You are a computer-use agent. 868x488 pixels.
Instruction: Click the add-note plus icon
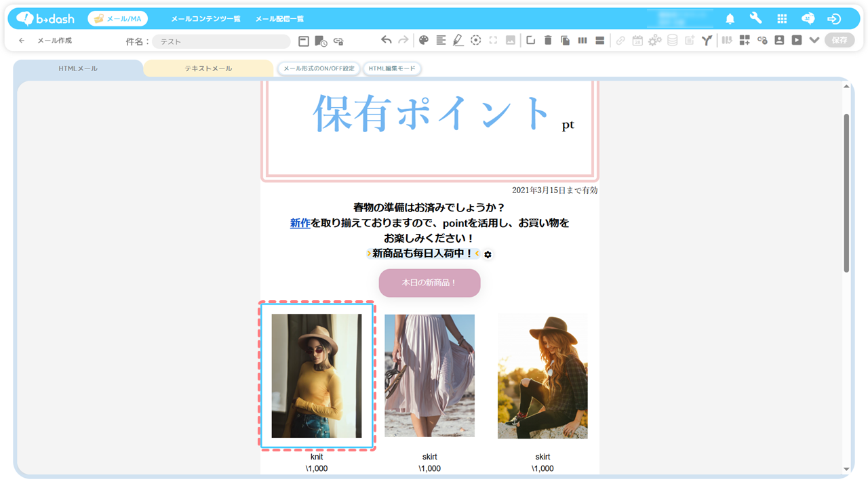click(x=690, y=41)
